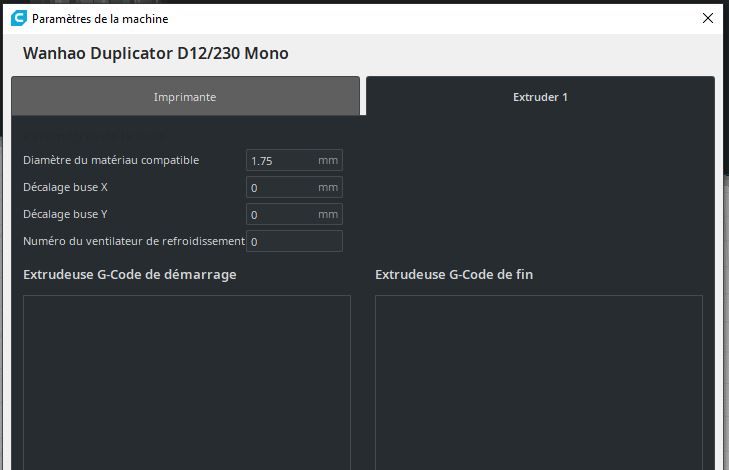Switch to the Imprimante tab
Viewport: 729px width, 470px height.
(185, 96)
